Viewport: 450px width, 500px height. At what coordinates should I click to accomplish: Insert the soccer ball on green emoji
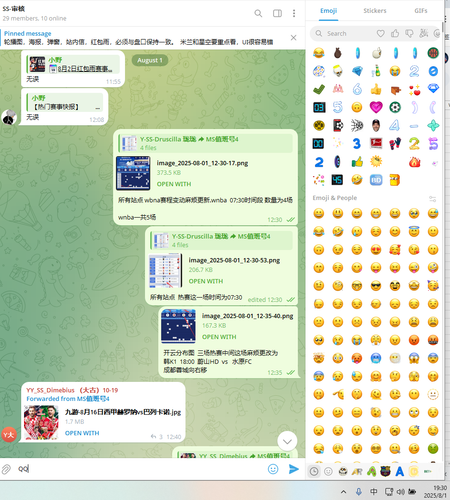click(395, 107)
